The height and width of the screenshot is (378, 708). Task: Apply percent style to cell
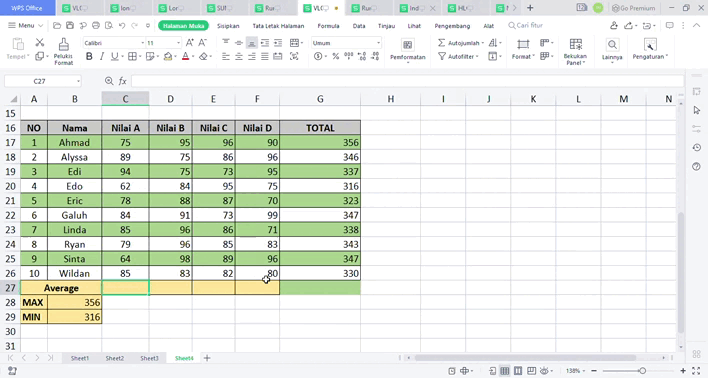coord(335,56)
